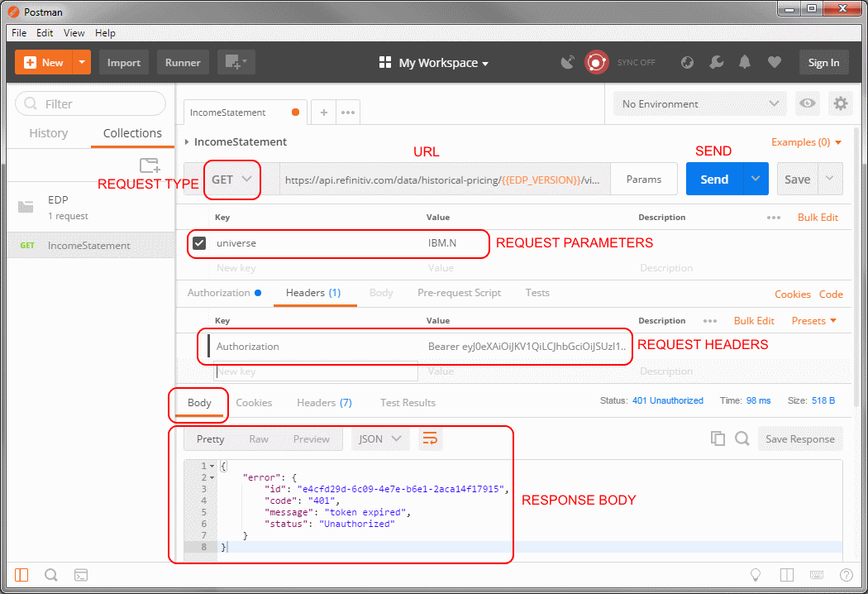Open the View menu

coord(74,33)
